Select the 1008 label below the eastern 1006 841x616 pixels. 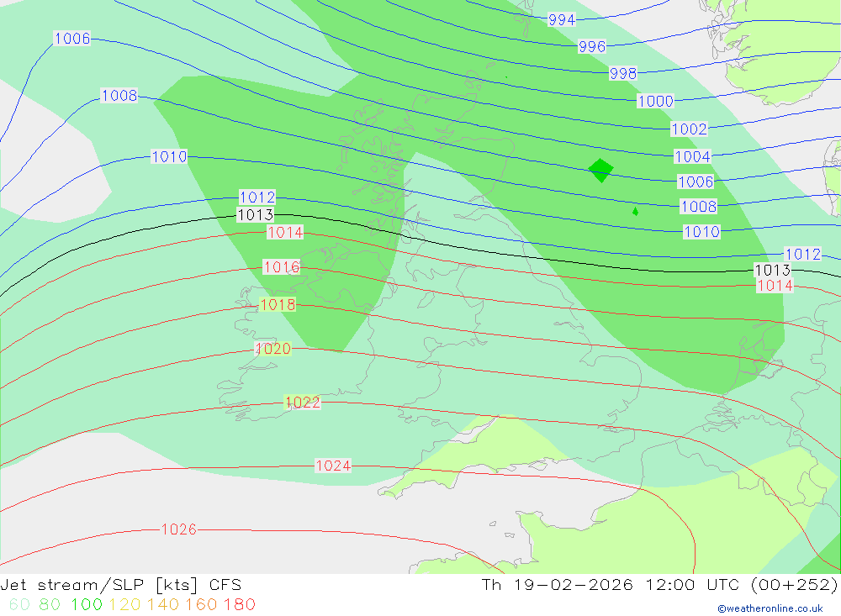pos(698,207)
